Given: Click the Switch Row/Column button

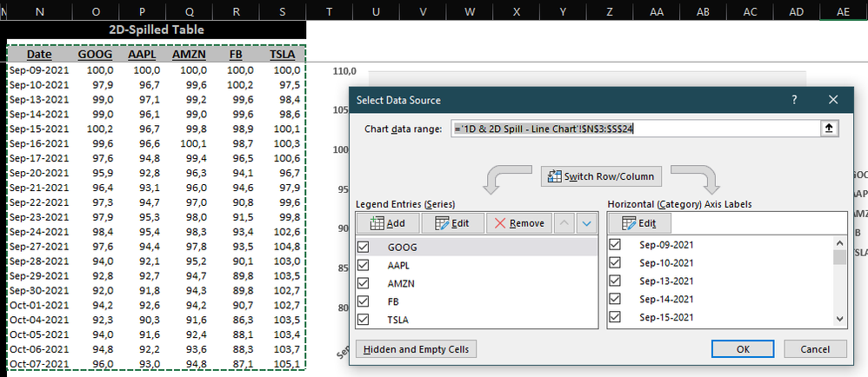Looking at the screenshot, I should (x=601, y=177).
